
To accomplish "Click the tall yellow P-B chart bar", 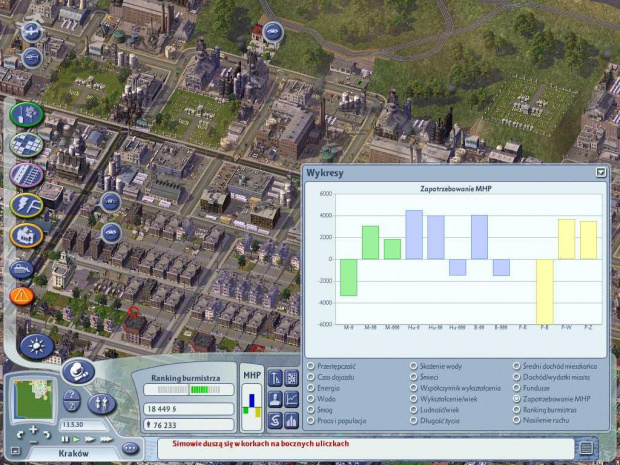I will point(544,291).
